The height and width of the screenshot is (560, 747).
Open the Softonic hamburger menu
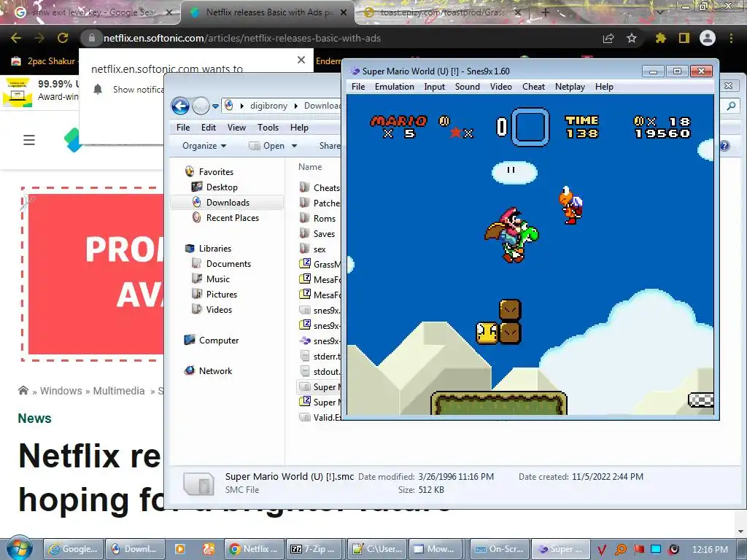click(x=29, y=140)
